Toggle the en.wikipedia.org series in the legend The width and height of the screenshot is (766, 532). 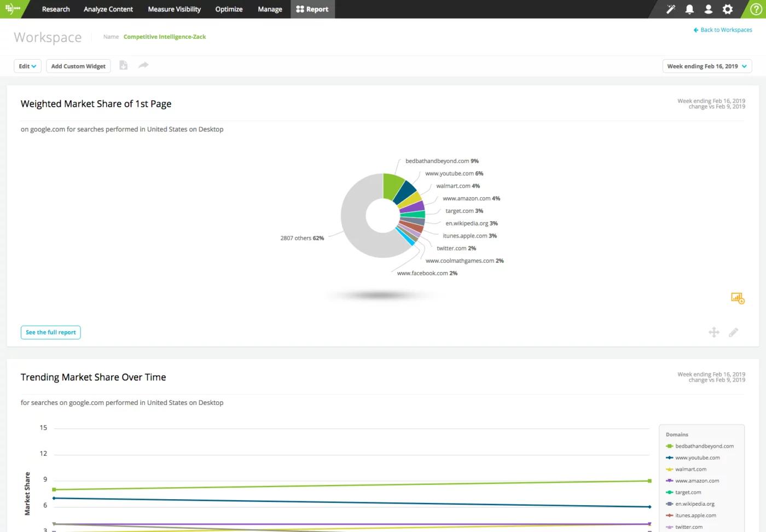[x=695, y=504]
